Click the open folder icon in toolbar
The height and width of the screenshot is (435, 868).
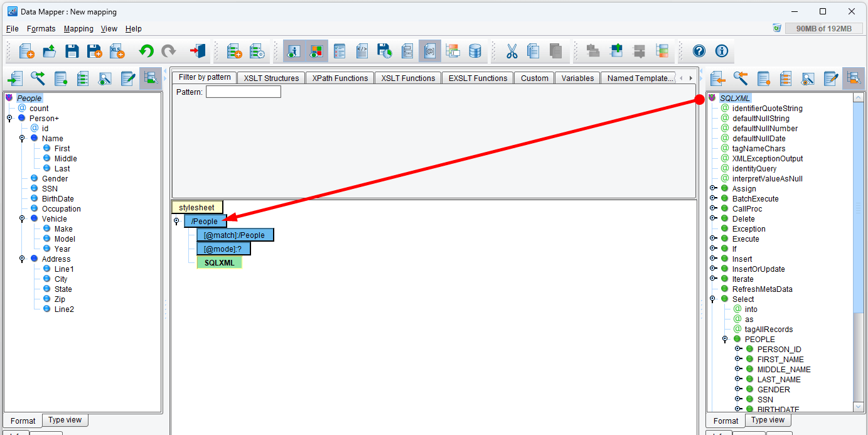[x=50, y=51]
